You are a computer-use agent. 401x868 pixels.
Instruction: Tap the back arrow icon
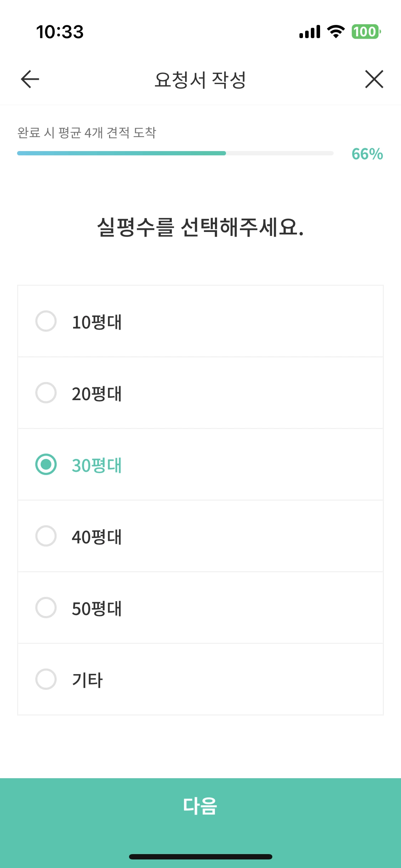[x=30, y=79]
